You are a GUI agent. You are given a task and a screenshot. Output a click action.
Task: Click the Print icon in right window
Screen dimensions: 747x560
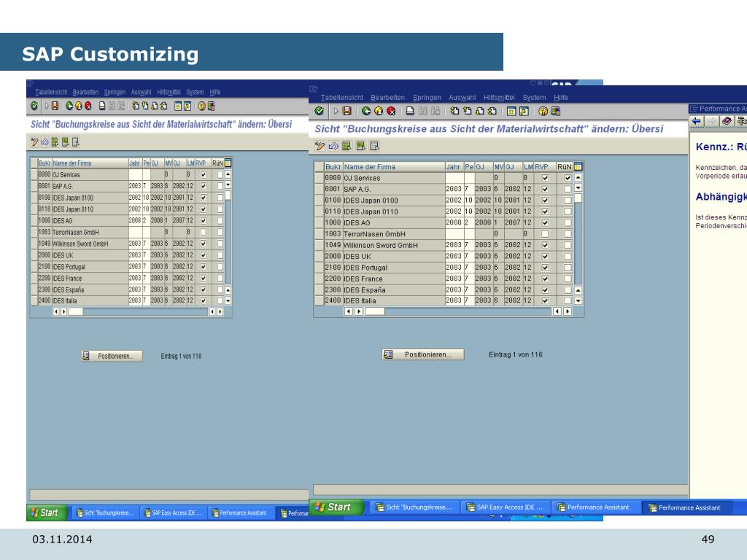[410, 111]
